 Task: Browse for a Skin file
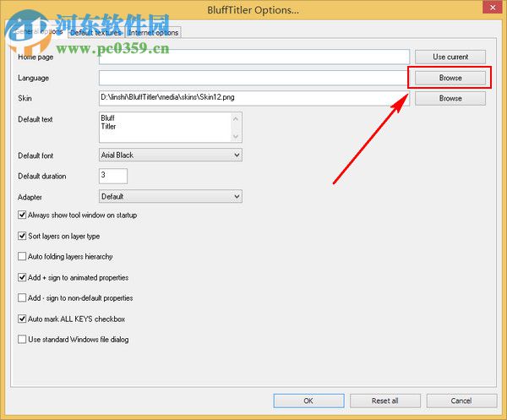tap(450, 98)
